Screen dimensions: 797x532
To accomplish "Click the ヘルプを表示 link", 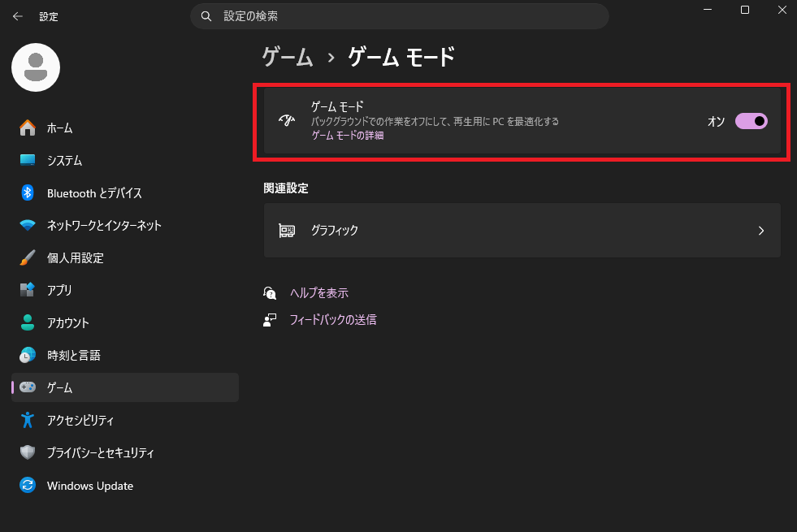I will click(x=318, y=292).
